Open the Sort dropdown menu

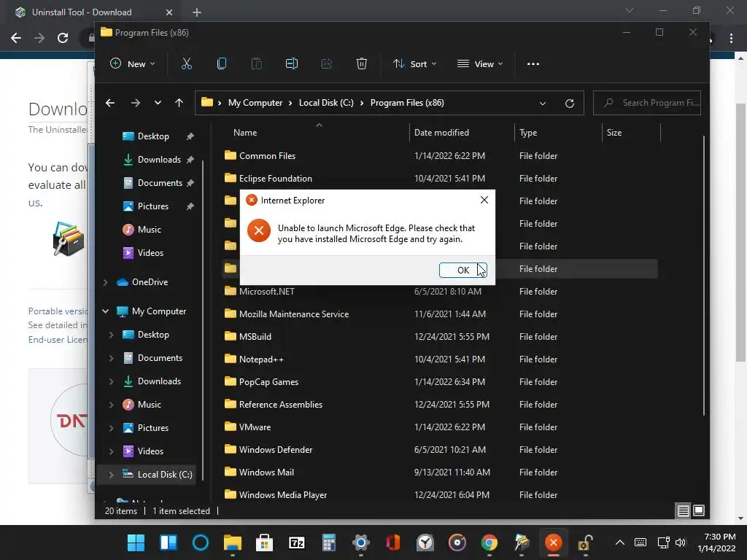click(414, 64)
